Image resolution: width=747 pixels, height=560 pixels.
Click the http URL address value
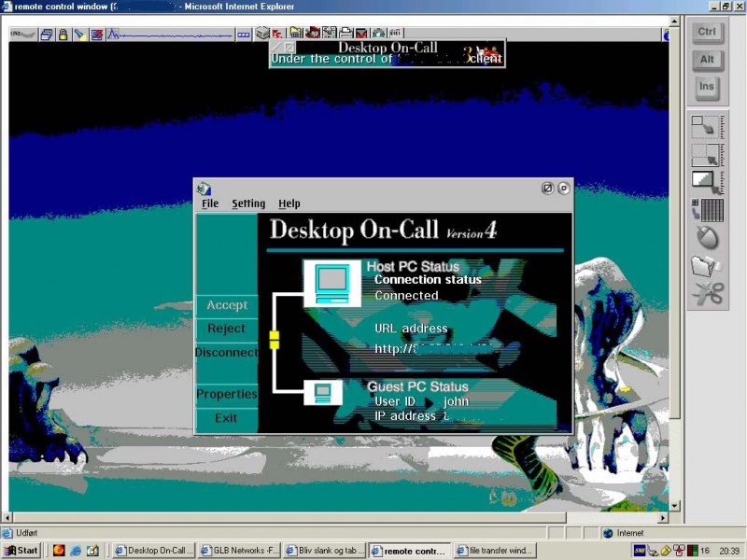click(x=433, y=349)
